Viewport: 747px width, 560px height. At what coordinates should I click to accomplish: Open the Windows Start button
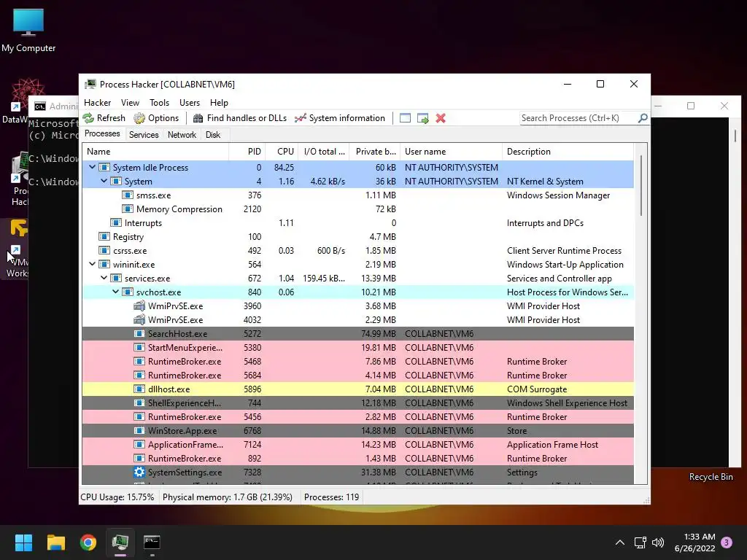coord(23,542)
